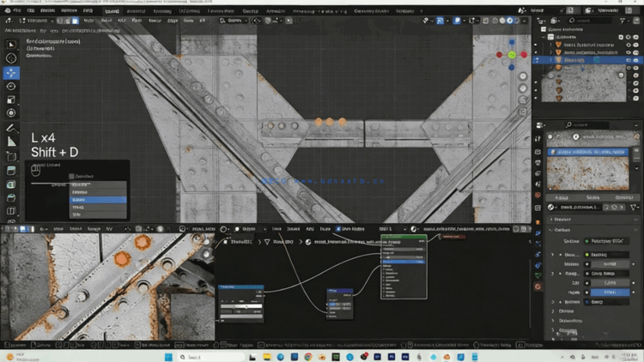Click the Blender logo menu
Image resolution: width=644 pixels, height=362 pixels.
(x=8, y=10)
